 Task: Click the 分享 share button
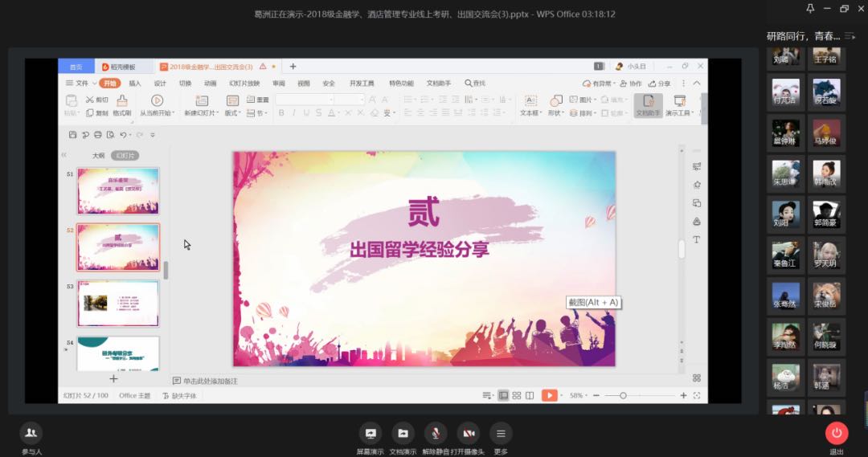(x=659, y=83)
